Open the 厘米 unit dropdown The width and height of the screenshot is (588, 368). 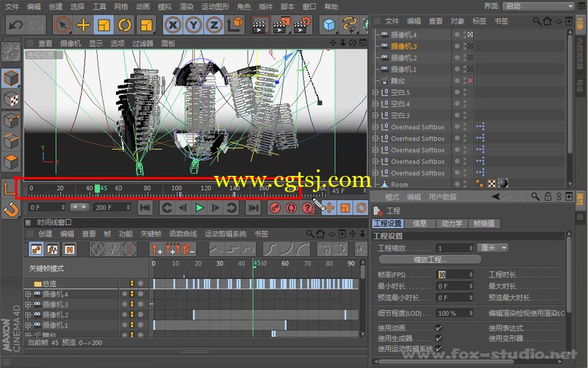(492, 248)
